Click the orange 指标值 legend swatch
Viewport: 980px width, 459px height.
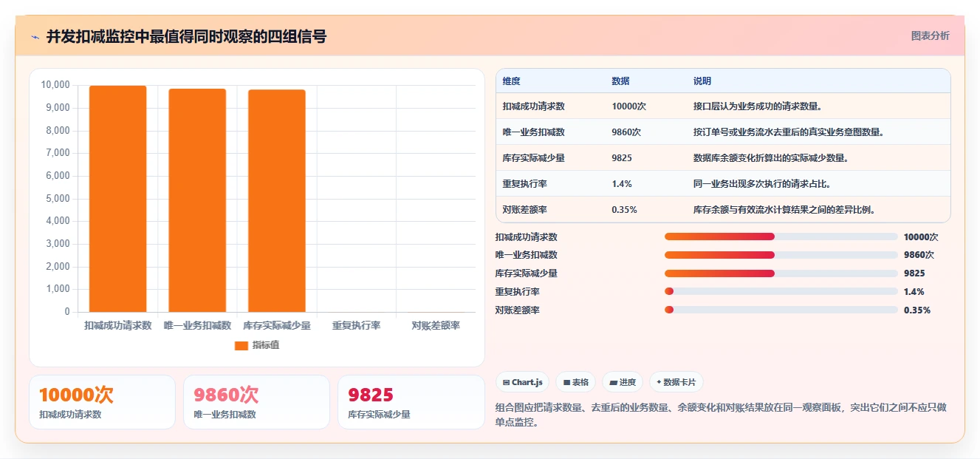pyautogui.click(x=241, y=345)
